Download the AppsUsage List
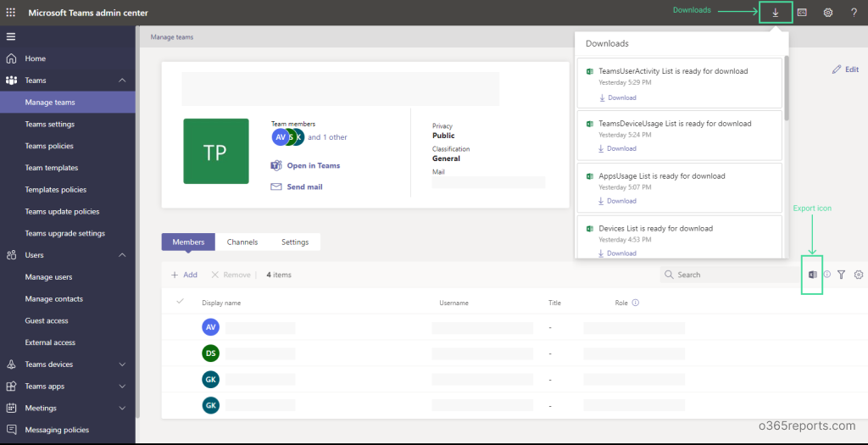Screen dimensions: 868x445 click(x=617, y=201)
